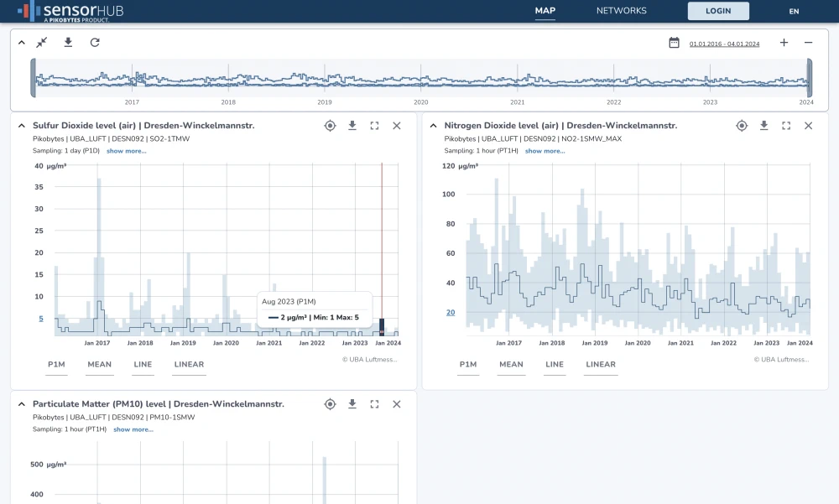
Task: Collapse the Nitrogen Dioxide chart panel
Action: (434, 126)
